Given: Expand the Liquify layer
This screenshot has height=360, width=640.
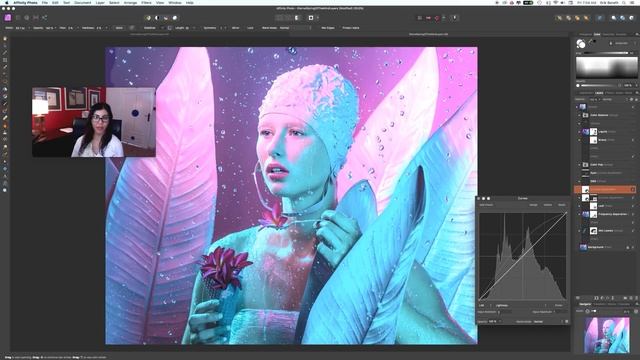Looking at the screenshot, I should [x=579, y=132].
